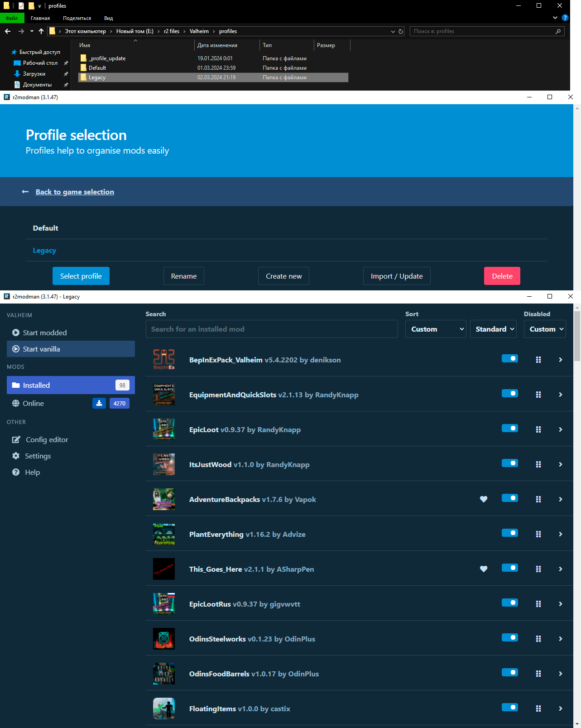Click the heart icon on AdventureBackpacks row
This screenshot has width=581, height=728.
click(x=484, y=499)
